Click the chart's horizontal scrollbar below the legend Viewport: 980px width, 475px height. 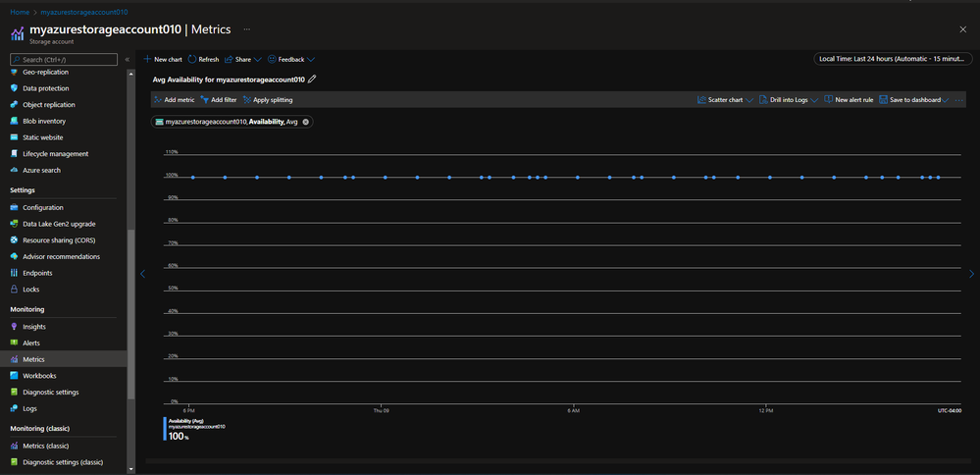pyautogui.click(x=556, y=461)
